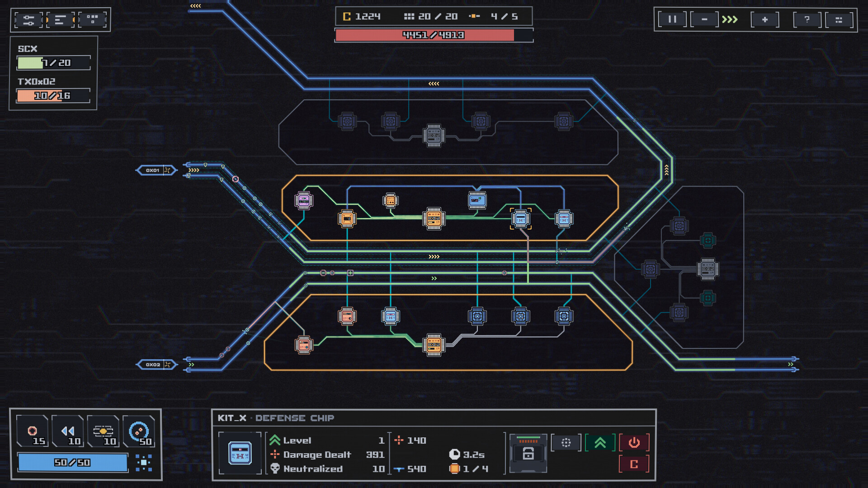Open targeting mode crosshair button
This screenshot has height=488, width=868.
(566, 442)
